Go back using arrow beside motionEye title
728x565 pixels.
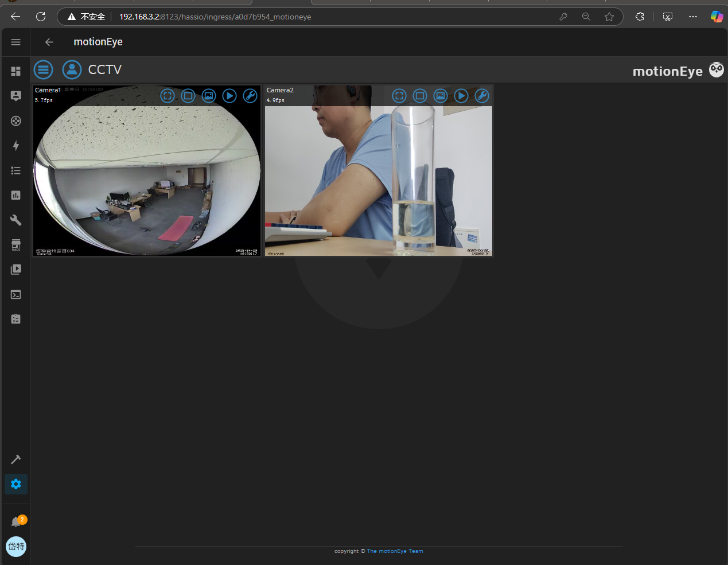click(49, 42)
